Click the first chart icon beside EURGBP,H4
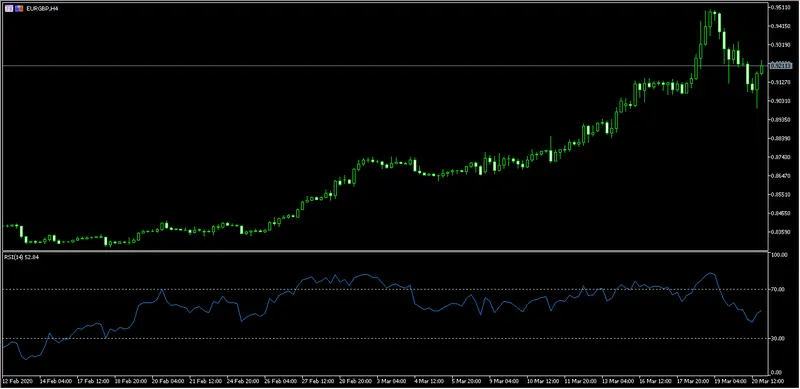Image resolution: width=800 pixels, height=389 pixels. click(9, 9)
